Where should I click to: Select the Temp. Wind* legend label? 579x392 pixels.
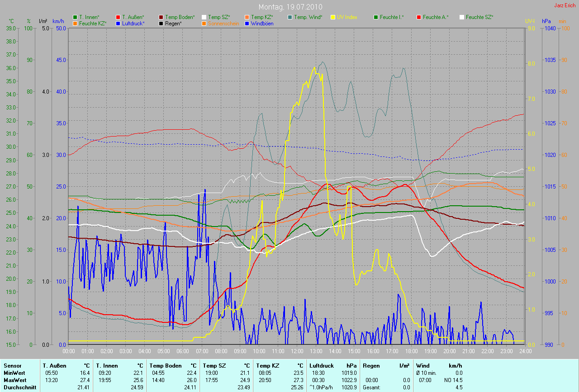[x=308, y=17]
